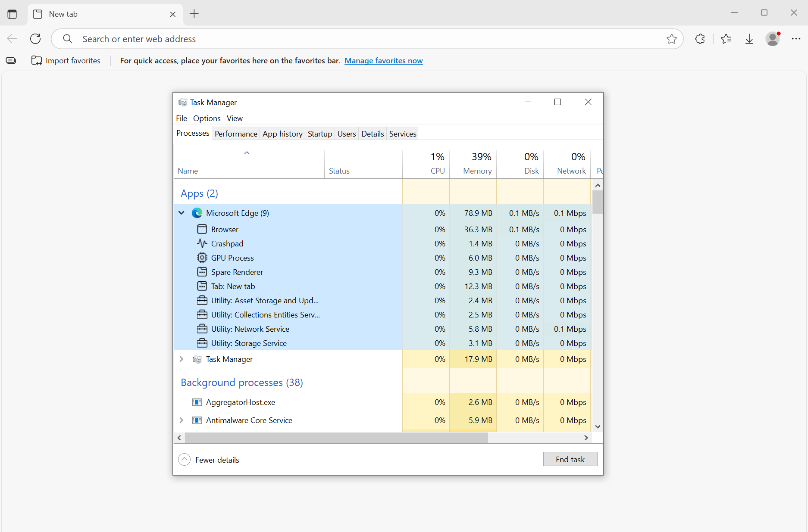Click the Utility: Storage Service briefcase icon
The width and height of the screenshot is (808, 532).
coord(202,343)
